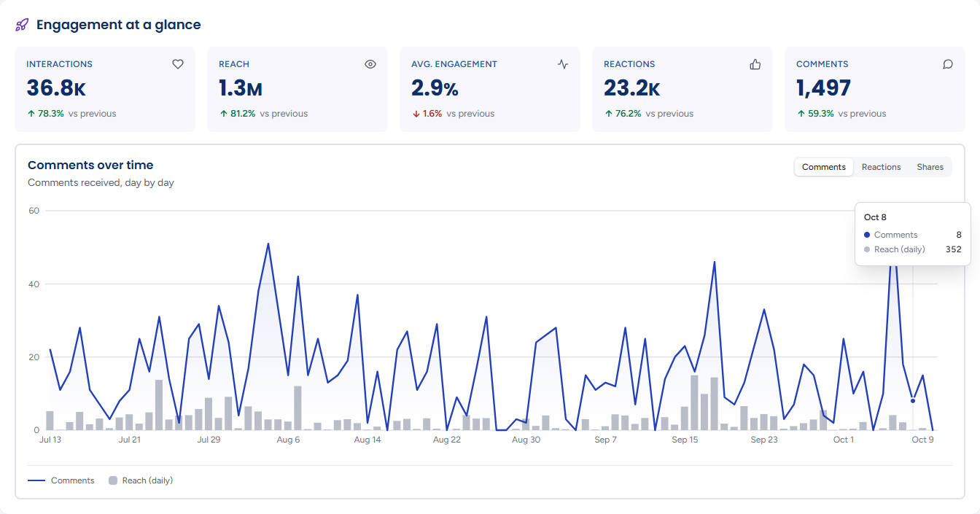980x514 pixels.
Task: Click the green up arrow next to 78.3%
Action: coord(31,114)
